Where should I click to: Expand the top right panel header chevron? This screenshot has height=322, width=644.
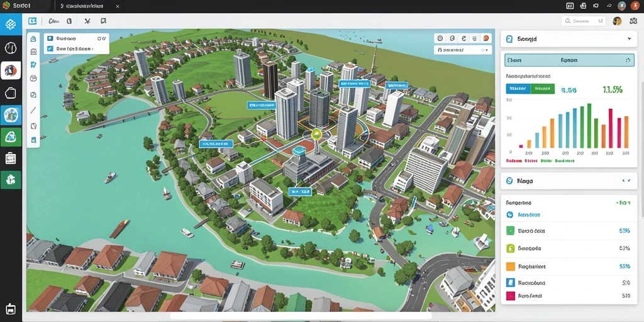[629, 39]
